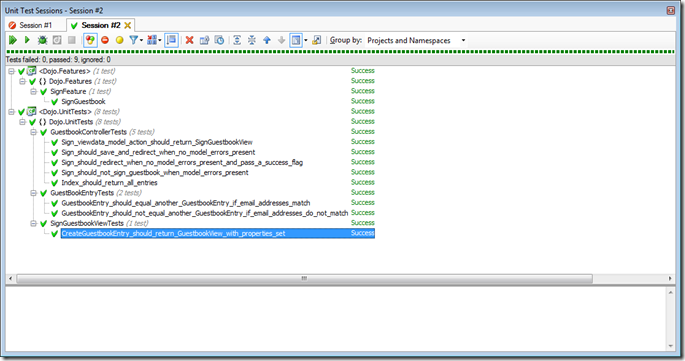Click the export/link icon before Group by
Image resolution: width=685 pixels, height=361 pixels.
click(x=317, y=40)
